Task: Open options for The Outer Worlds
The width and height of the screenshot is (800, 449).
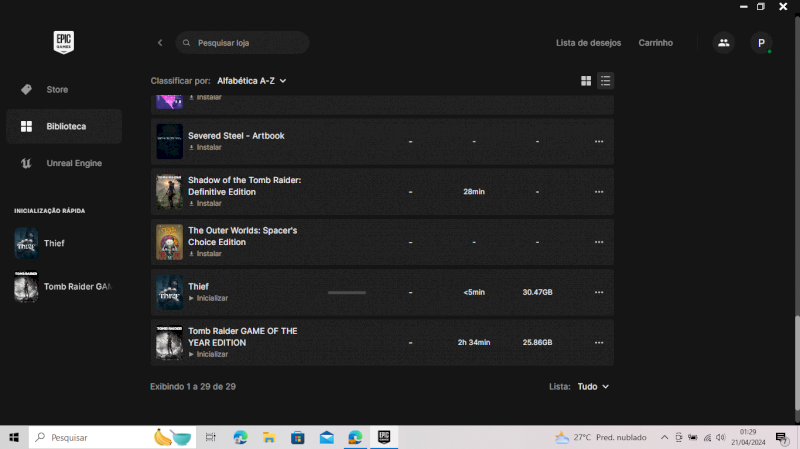Action: tap(599, 242)
